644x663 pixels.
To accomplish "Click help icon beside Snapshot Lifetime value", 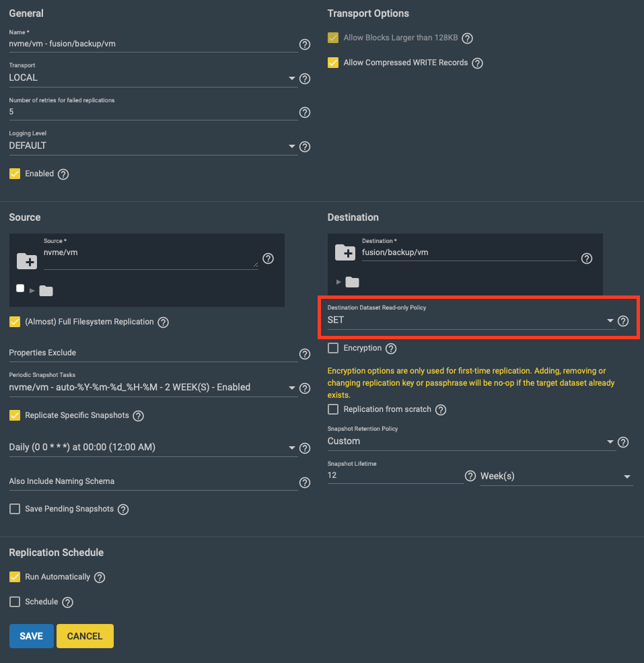I will pyautogui.click(x=470, y=477).
